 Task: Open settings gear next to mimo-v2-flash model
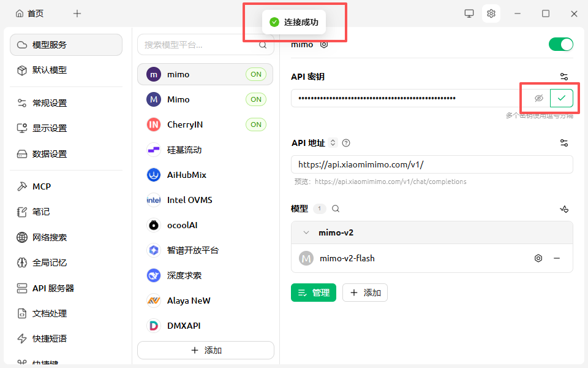[x=538, y=258]
